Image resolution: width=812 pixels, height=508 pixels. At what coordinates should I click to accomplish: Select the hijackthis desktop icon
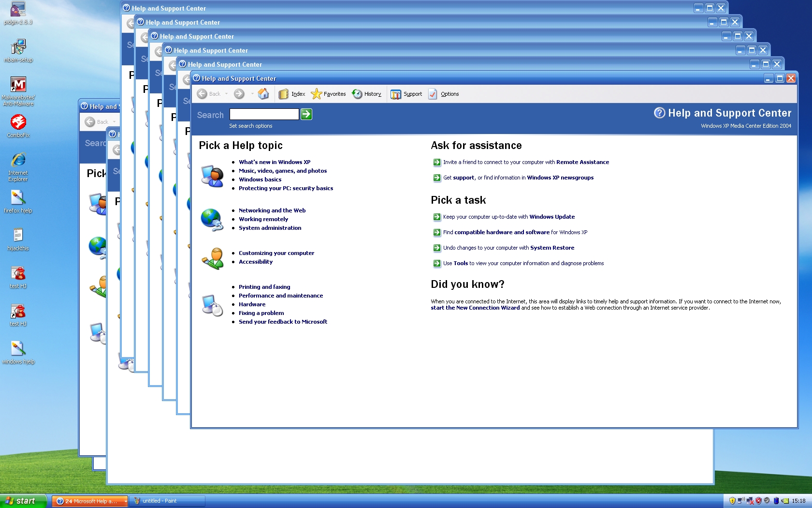18,239
